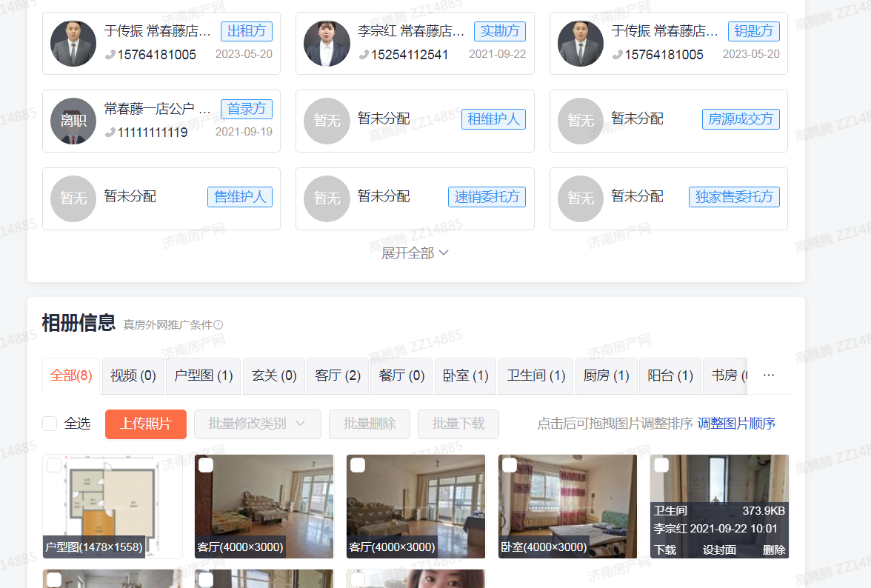Open the 户型图(1478×1558) thumbnail
The height and width of the screenshot is (588, 871).
113,507
